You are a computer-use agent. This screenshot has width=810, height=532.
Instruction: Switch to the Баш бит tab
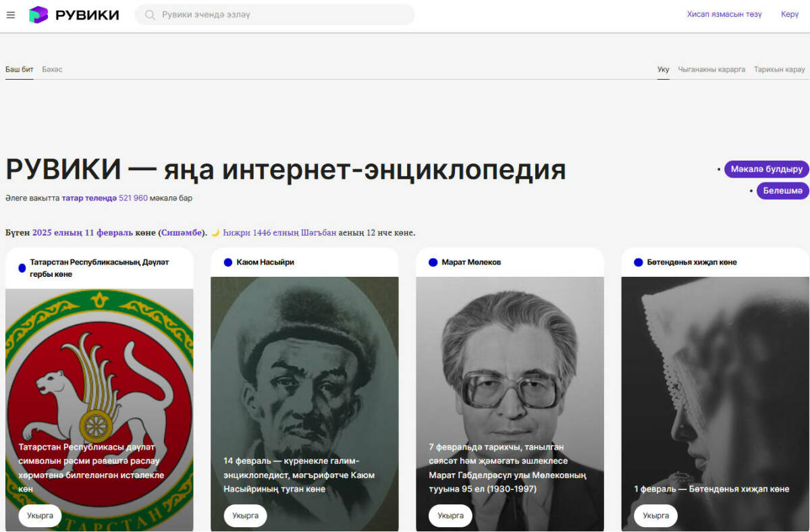pyautogui.click(x=20, y=70)
